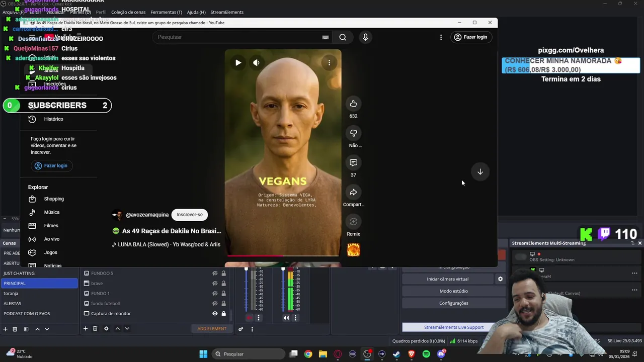Open OBS Ferramentas (T) menu
This screenshot has width=644, height=362.
[x=167, y=12]
